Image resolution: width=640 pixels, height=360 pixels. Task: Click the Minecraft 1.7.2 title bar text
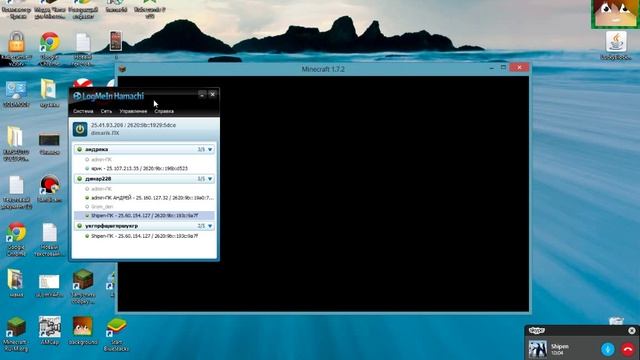(x=323, y=69)
